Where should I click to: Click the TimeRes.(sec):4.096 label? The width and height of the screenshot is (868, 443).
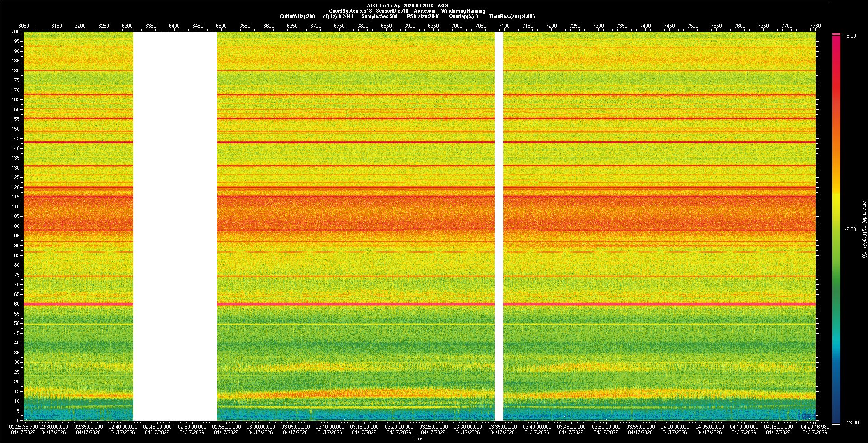512,17
